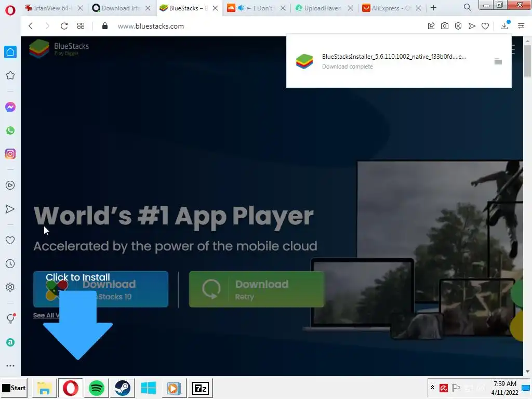
Task: Click blue Download BlueStacks 10 button
Action: 101,289
